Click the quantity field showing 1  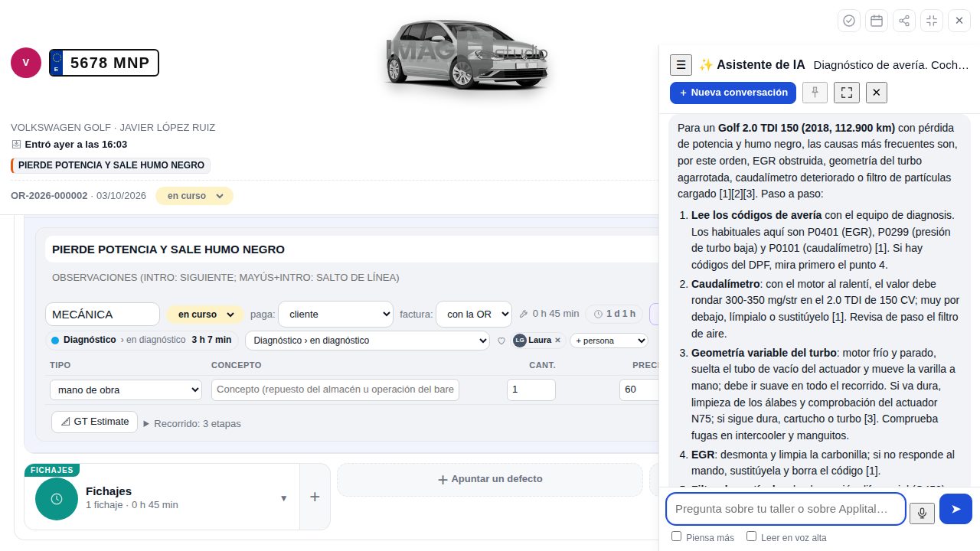(x=531, y=390)
